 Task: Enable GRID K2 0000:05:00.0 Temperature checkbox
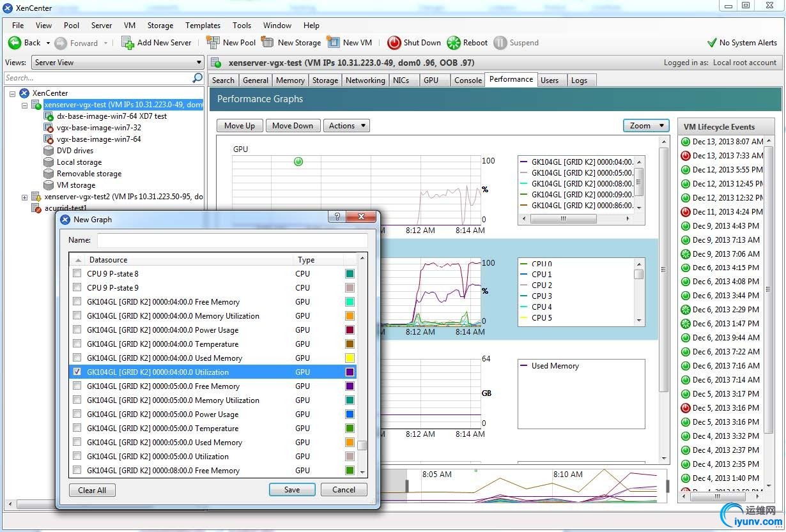pos(77,428)
